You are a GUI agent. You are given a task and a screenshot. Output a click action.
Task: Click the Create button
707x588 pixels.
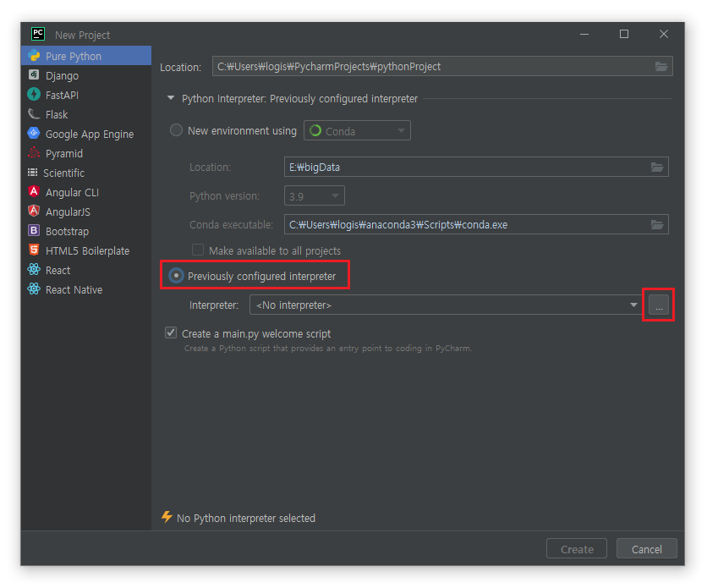577,549
